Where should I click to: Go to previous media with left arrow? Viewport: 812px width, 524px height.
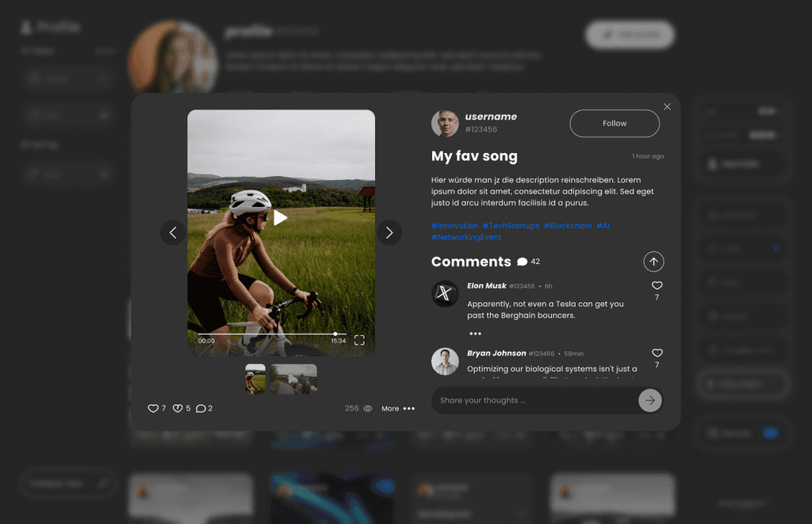[x=173, y=233]
